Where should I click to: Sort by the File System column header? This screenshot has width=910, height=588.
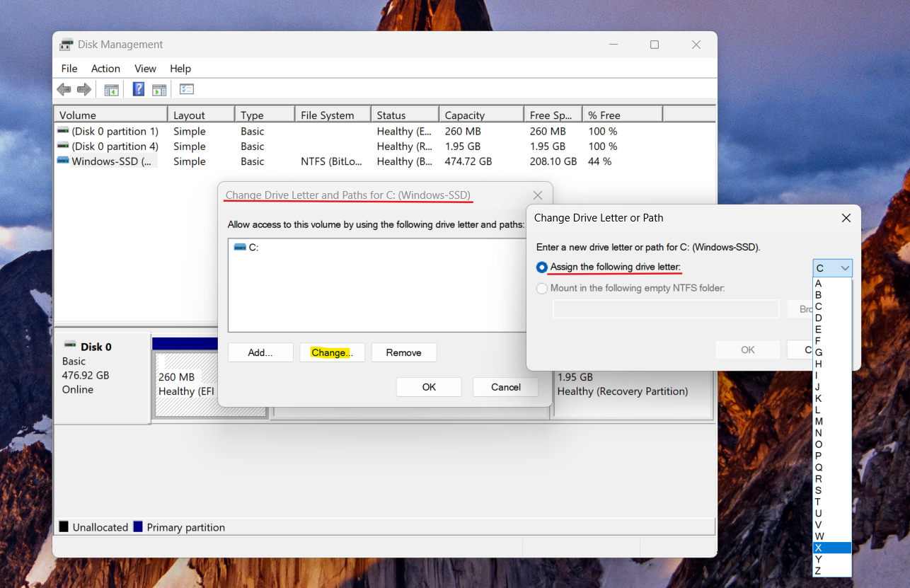(333, 115)
